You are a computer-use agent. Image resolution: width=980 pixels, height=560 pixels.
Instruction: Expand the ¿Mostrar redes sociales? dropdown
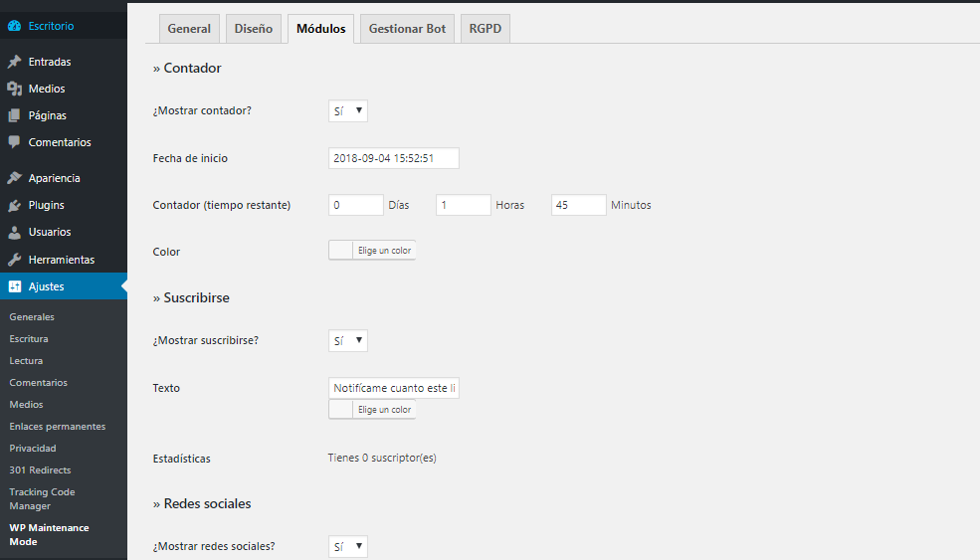[348, 547]
